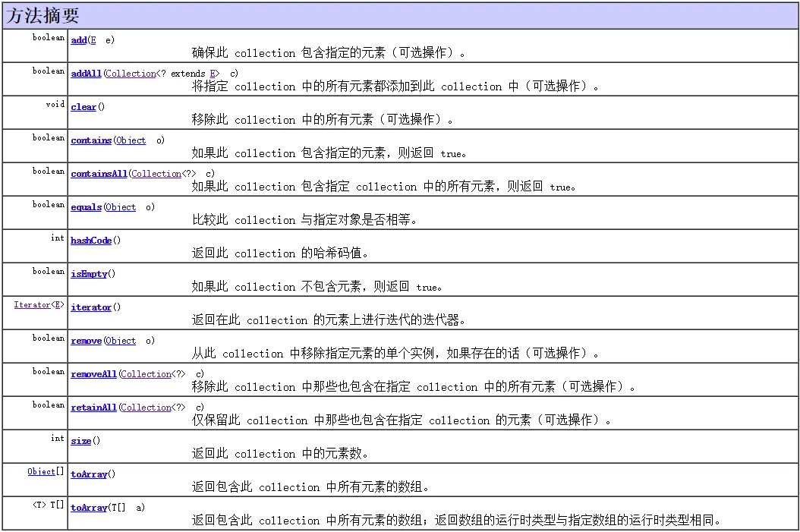Click the 'int' return type of size
The image size is (800, 532).
[58, 439]
